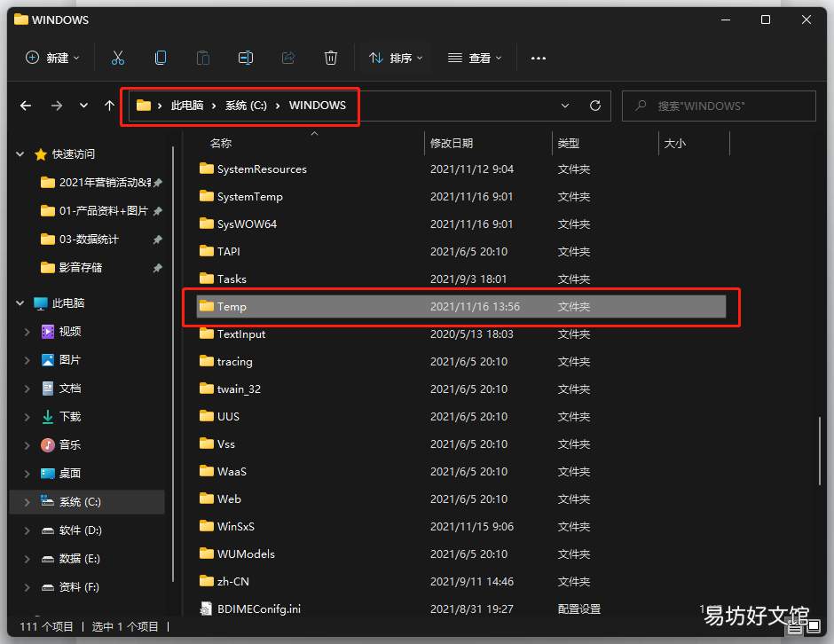Click the Rename icon in toolbar
This screenshot has width=834, height=644.
[x=245, y=58]
